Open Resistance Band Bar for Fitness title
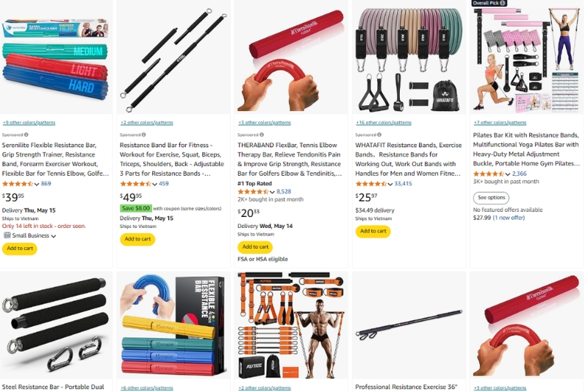Viewport: 588px width, 392px height. tap(172, 160)
